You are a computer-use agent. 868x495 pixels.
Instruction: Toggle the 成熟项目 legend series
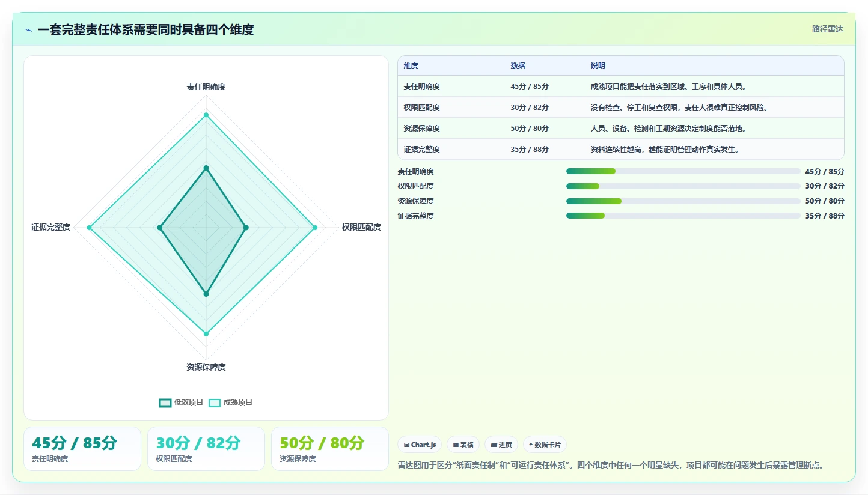click(x=231, y=402)
